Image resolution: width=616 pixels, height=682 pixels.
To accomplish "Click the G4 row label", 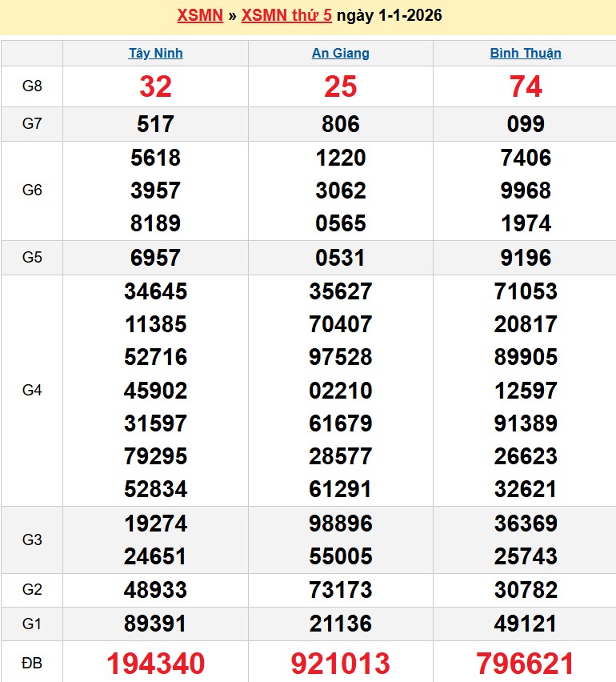I will click(x=32, y=391).
